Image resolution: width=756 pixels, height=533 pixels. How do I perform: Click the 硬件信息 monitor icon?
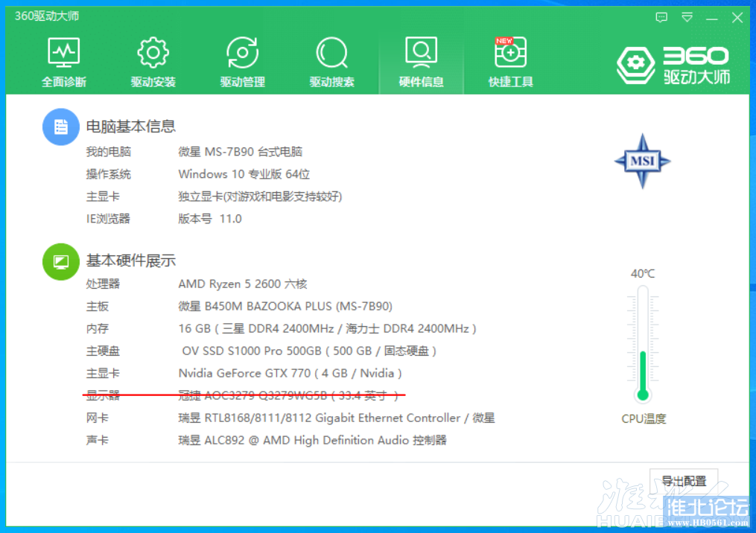[422, 53]
